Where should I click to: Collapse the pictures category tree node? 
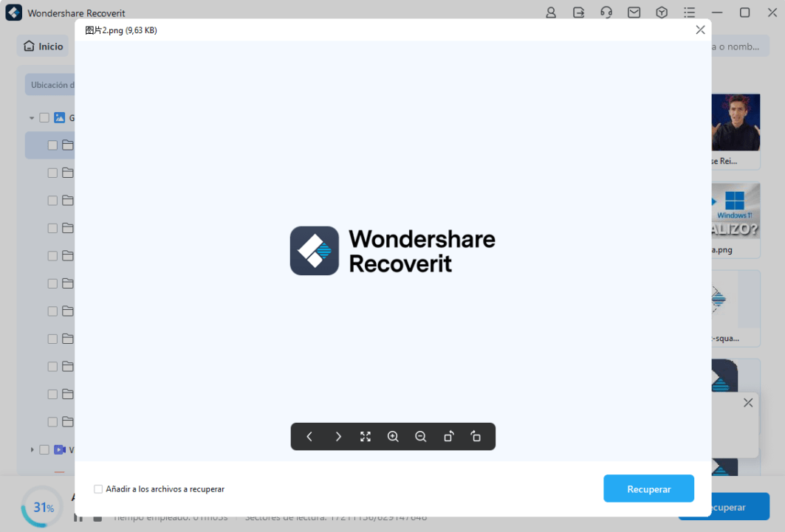(x=32, y=118)
